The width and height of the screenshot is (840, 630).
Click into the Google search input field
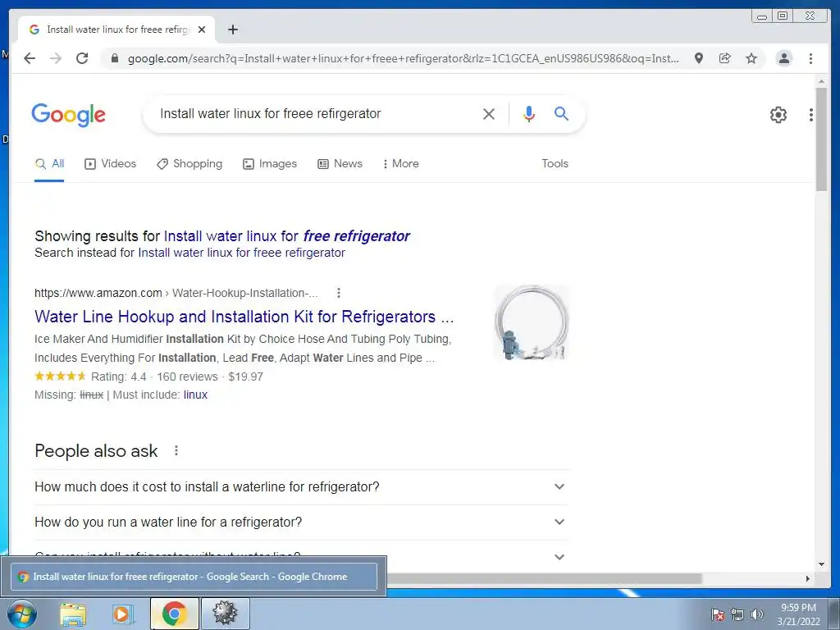pyautogui.click(x=316, y=113)
